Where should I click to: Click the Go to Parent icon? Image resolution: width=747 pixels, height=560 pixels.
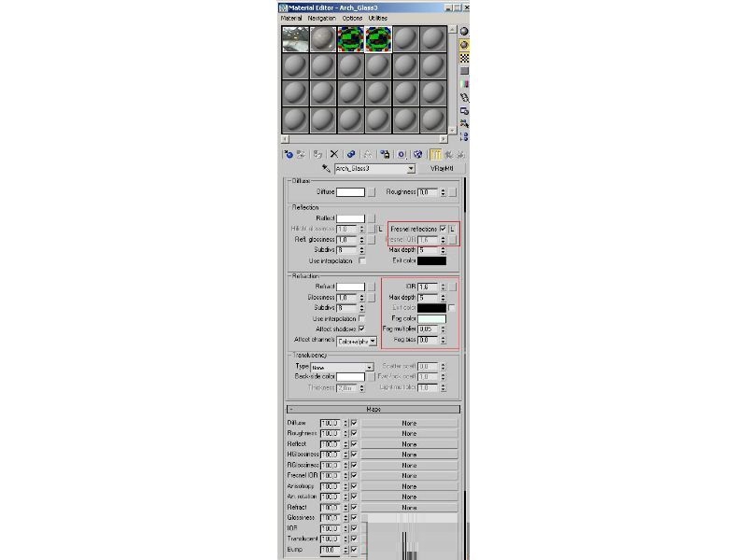pyautogui.click(x=448, y=154)
